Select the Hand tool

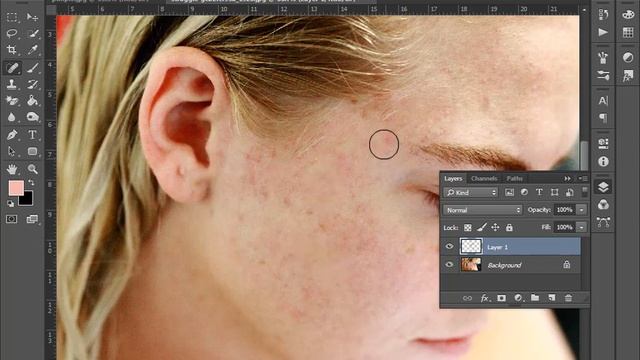12,169
